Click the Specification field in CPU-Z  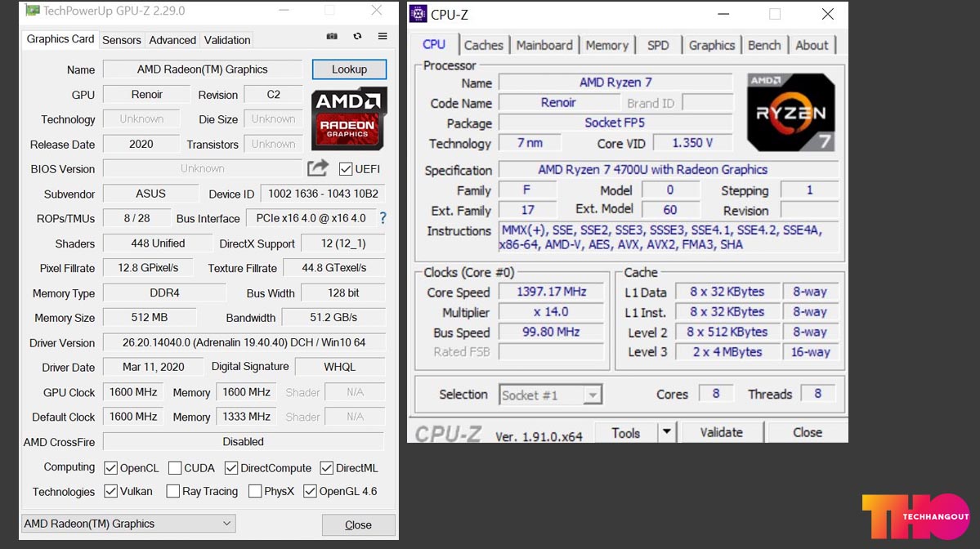[668, 169]
